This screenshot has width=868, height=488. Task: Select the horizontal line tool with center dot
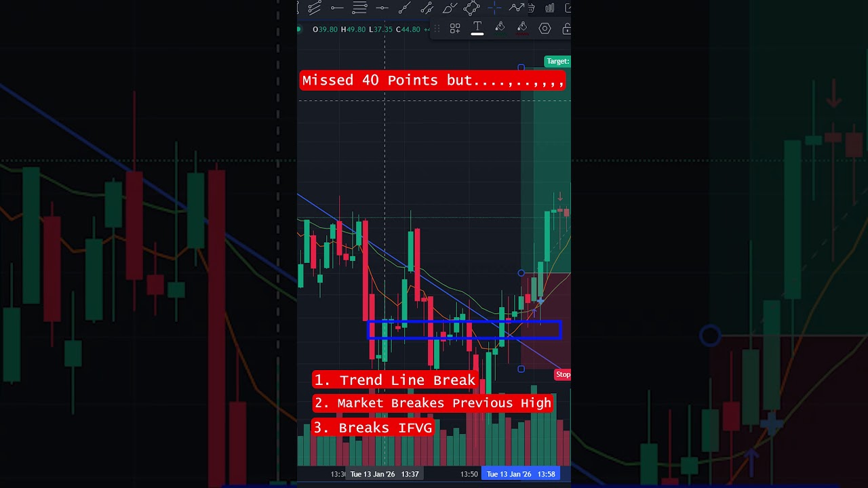pyautogui.click(x=382, y=8)
